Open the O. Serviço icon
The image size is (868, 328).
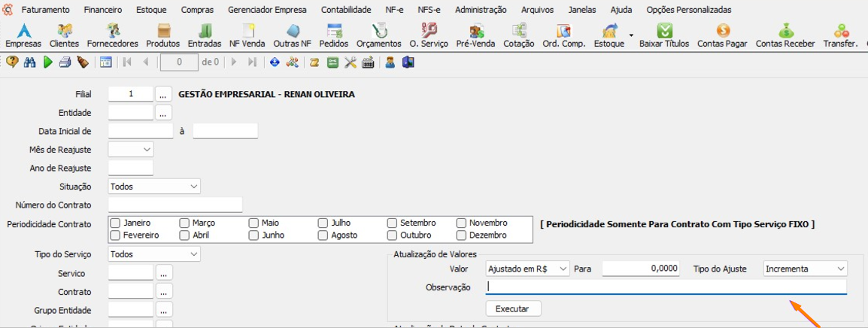[x=429, y=35]
